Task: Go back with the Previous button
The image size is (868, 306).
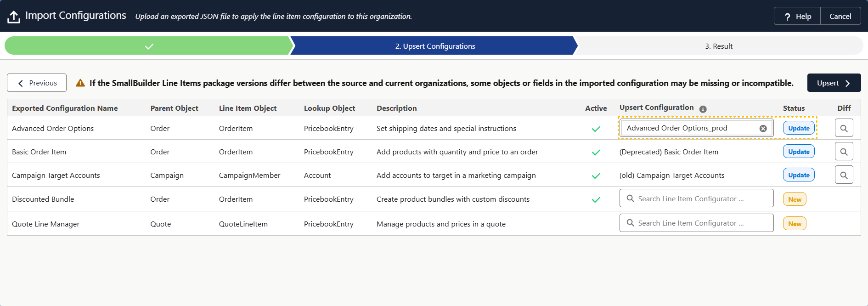Action: pos(37,83)
